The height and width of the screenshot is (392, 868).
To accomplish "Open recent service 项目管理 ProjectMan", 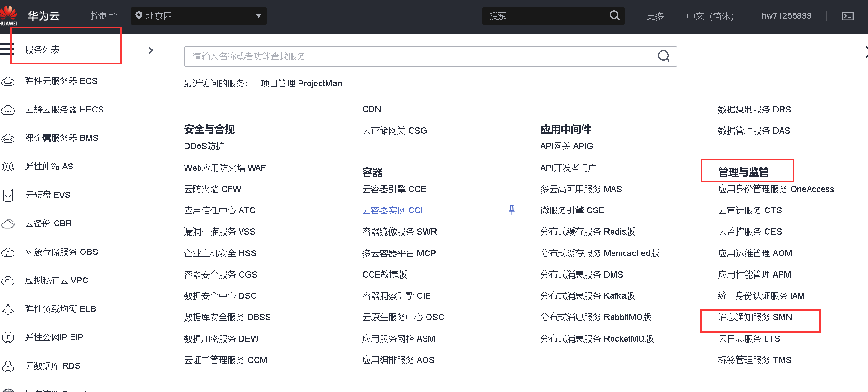I will point(301,84).
